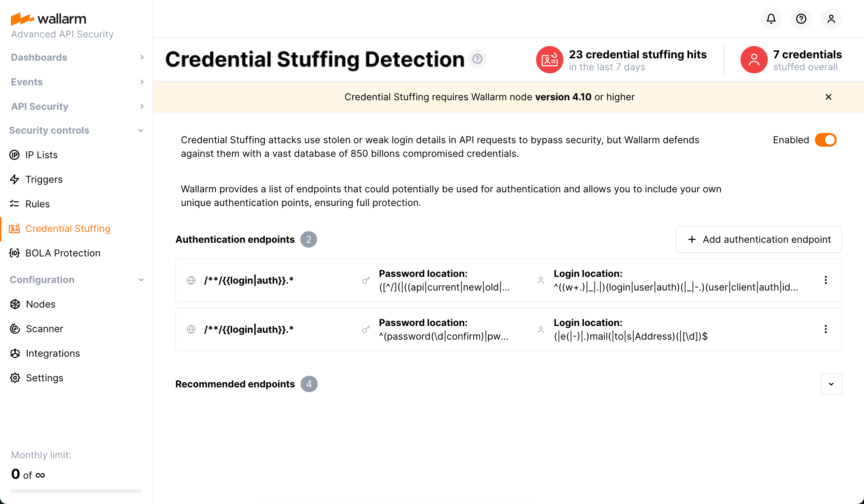Open the Nodes section icon
The width and height of the screenshot is (864, 504).
coord(15,304)
